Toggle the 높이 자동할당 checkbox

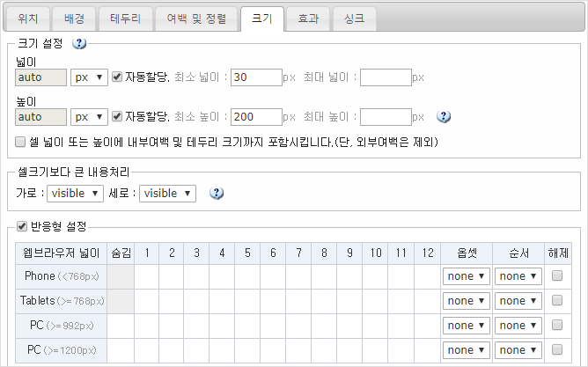click(x=117, y=116)
